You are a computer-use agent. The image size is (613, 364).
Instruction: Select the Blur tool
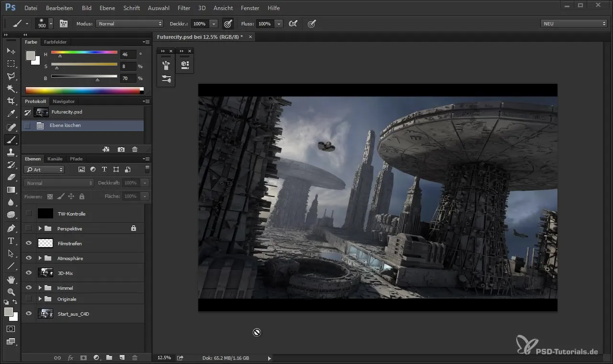[11, 202]
